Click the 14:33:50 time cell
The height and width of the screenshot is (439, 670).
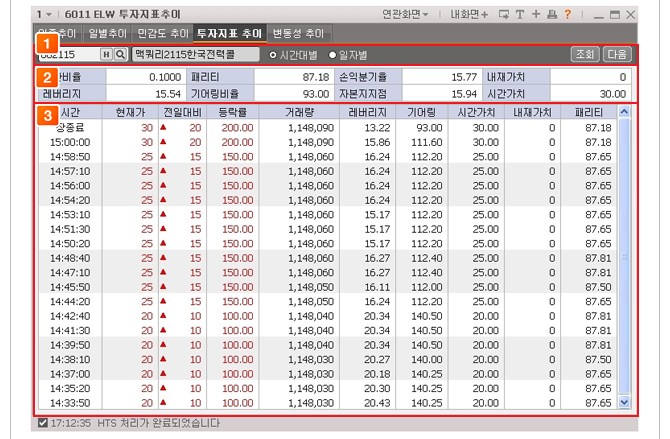(x=70, y=403)
